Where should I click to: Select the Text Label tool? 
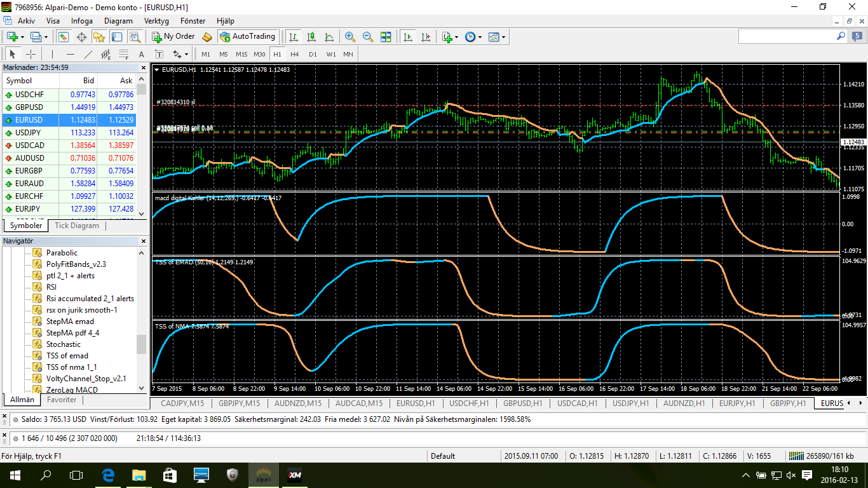click(x=159, y=54)
